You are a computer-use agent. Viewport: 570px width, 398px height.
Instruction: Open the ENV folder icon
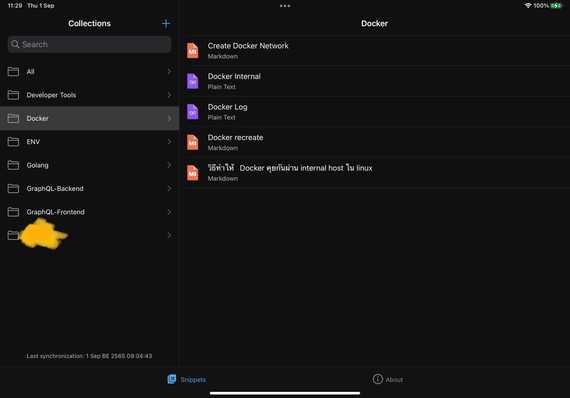pos(13,142)
